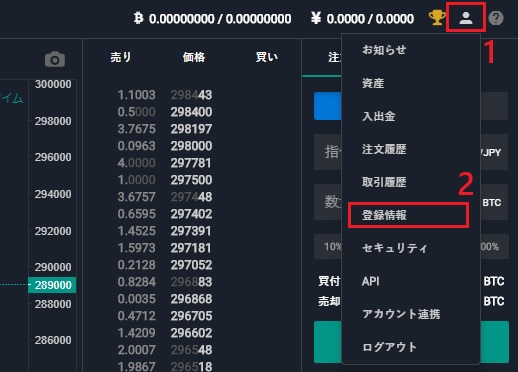Take a chart snapshot with camera icon
518x372 pixels.
point(55,59)
